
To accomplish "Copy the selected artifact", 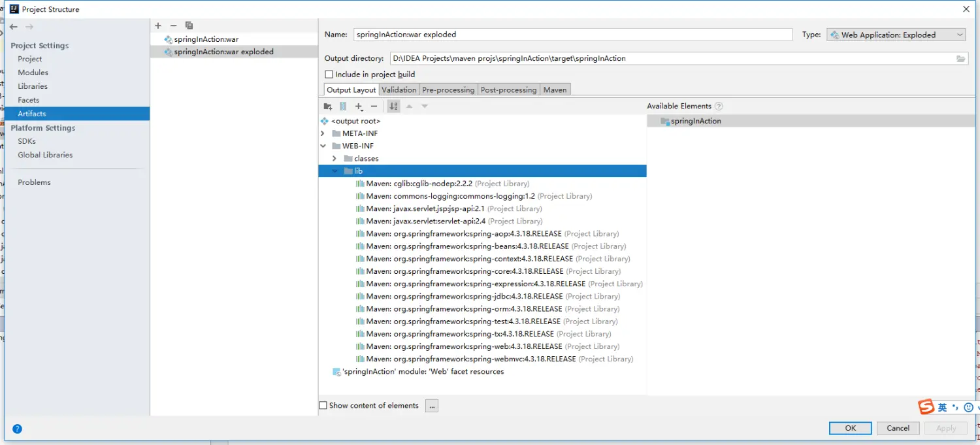I will tap(189, 25).
